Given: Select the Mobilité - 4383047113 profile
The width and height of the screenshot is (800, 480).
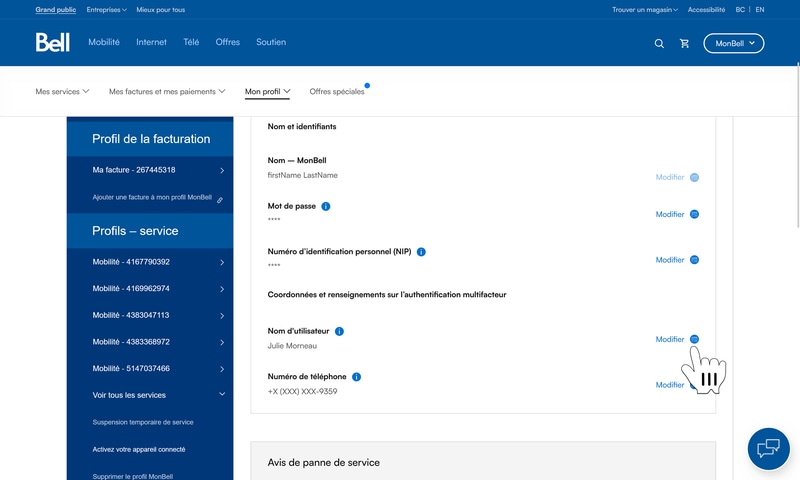Looking at the screenshot, I should pos(131,315).
